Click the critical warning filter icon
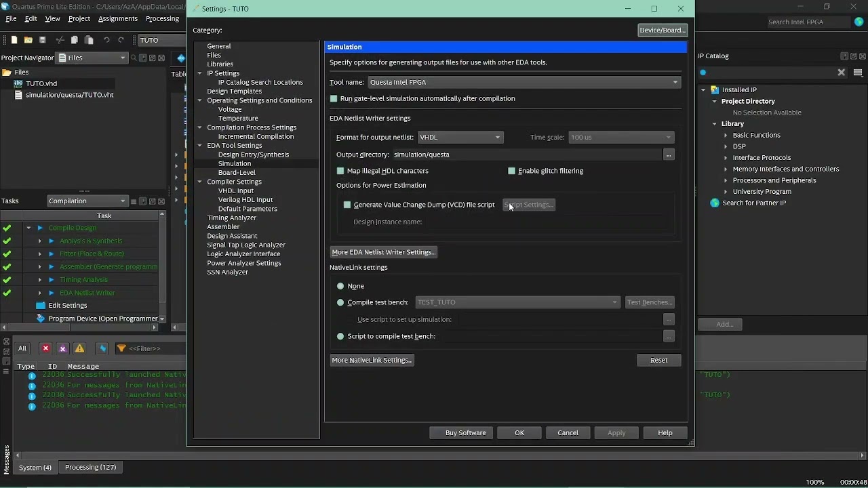 point(62,348)
